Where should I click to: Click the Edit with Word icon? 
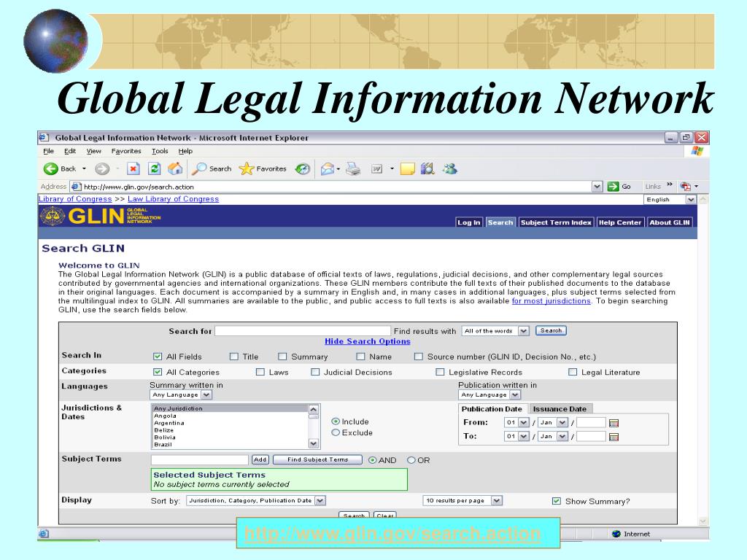(377, 168)
